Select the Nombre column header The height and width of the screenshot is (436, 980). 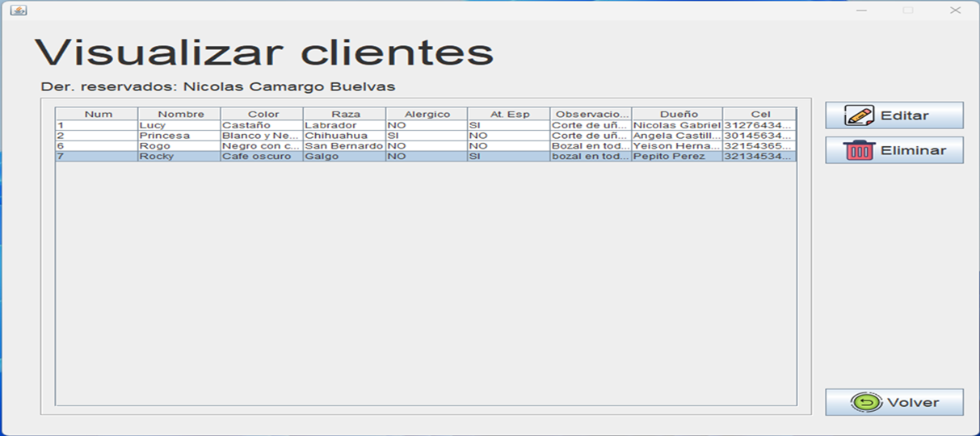180,114
